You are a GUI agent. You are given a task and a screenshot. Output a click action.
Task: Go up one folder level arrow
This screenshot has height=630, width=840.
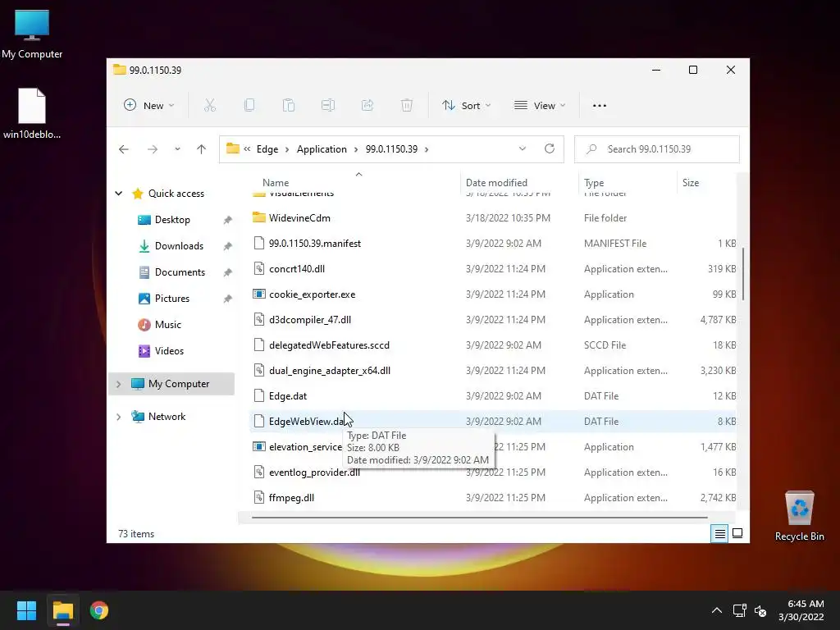202,149
